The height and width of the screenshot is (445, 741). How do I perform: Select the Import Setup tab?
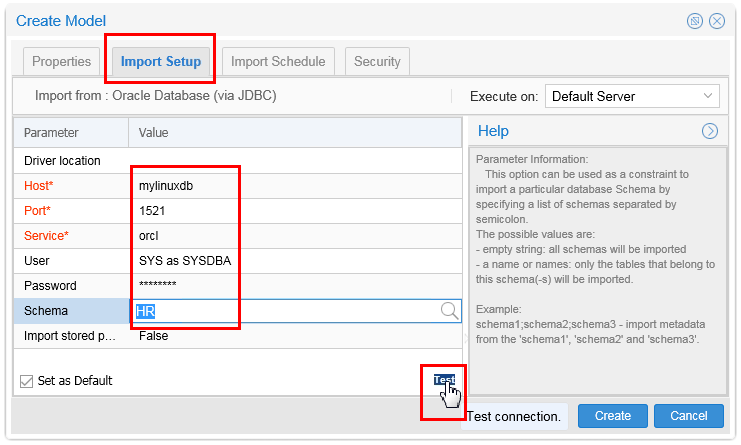(160, 61)
